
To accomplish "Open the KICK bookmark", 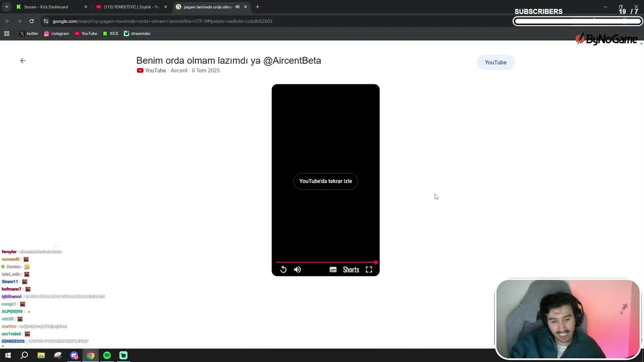I will [x=111, y=34].
